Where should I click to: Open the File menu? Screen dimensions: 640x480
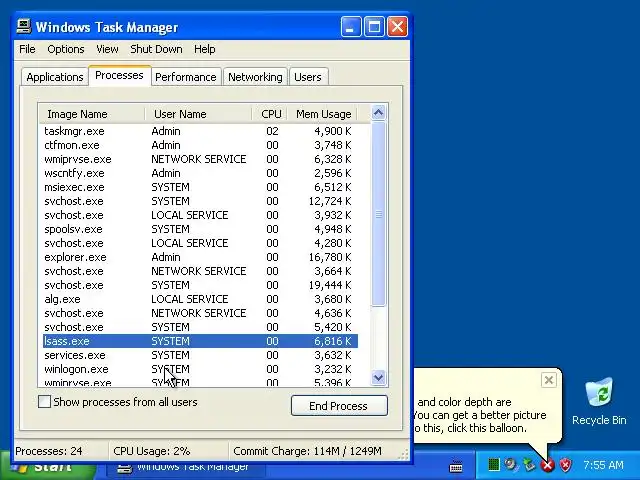27,49
